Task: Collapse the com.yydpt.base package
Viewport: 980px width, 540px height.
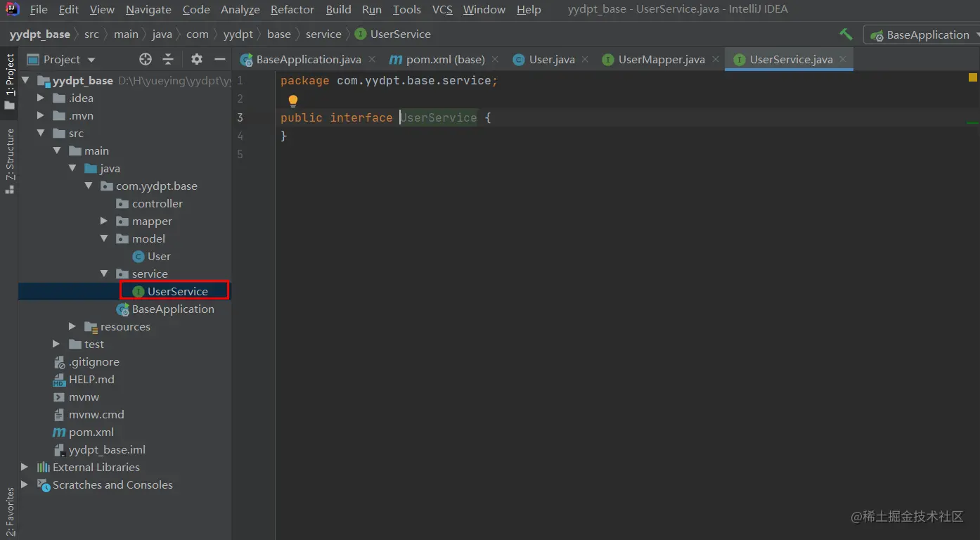Action: point(89,186)
